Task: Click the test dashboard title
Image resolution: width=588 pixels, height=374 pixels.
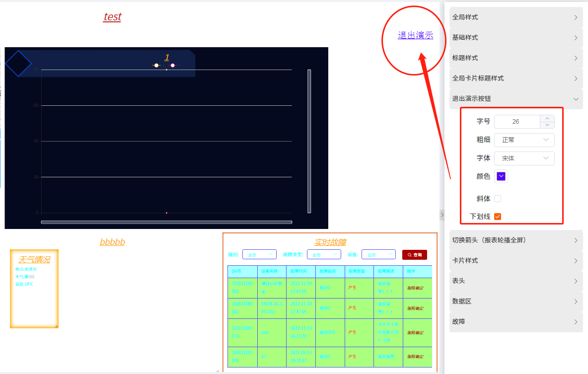Action: tap(113, 17)
